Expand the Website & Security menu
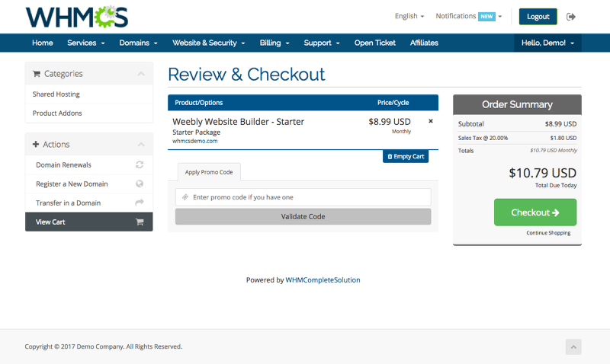610x364 pixels. [x=208, y=43]
